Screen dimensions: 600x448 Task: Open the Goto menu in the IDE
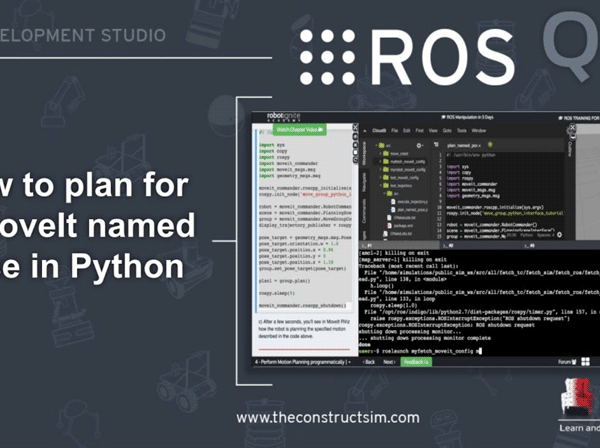click(x=447, y=131)
